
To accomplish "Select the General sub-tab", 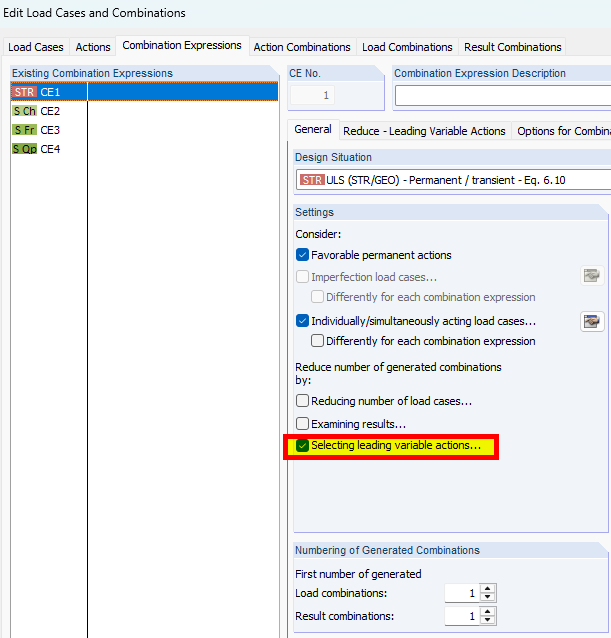I will click(x=313, y=129).
